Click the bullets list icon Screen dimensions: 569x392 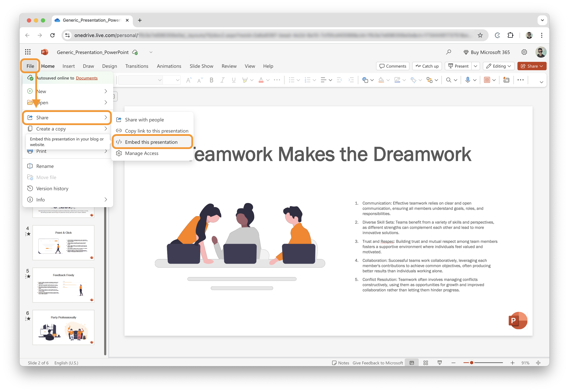point(292,80)
